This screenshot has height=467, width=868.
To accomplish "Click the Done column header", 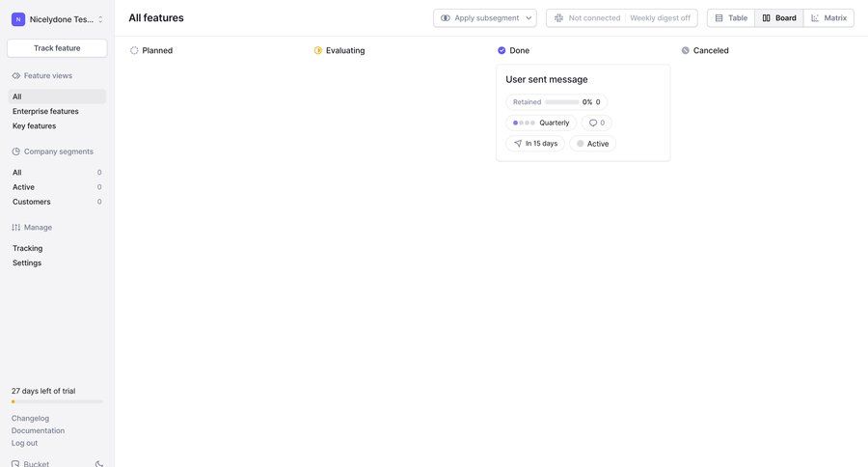I will point(519,50).
